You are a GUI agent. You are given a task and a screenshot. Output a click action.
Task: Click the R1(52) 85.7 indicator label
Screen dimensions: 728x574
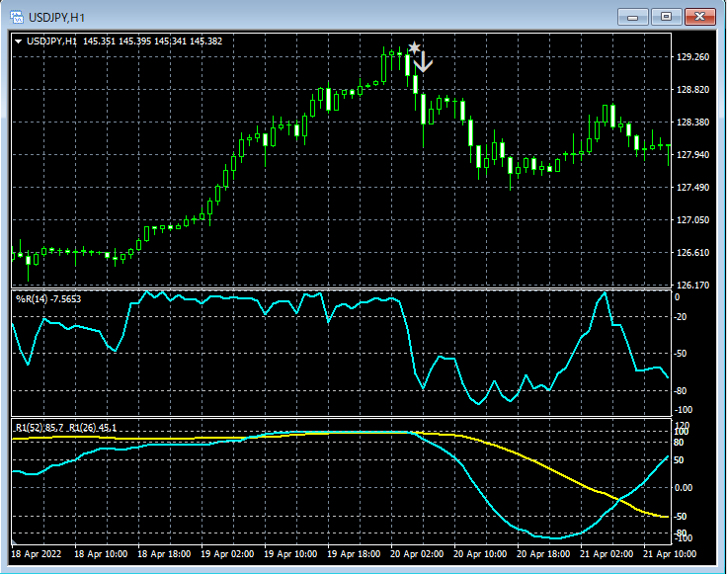pos(40,428)
